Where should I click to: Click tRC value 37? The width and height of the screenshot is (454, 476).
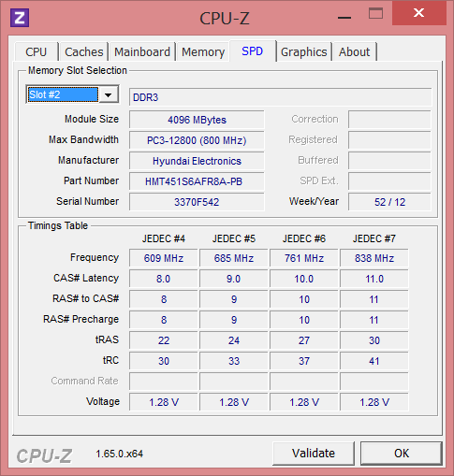pyautogui.click(x=304, y=361)
